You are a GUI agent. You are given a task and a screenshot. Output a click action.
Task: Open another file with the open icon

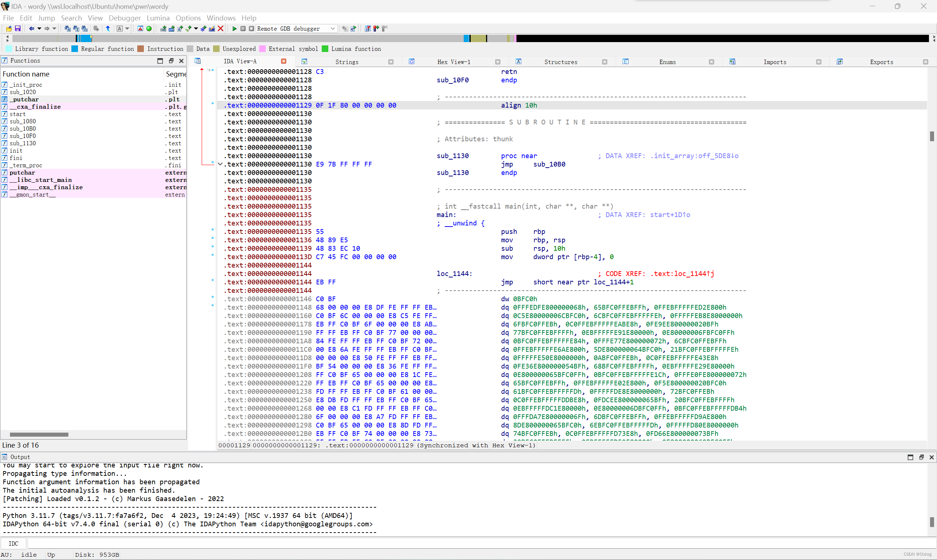click(9, 29)
